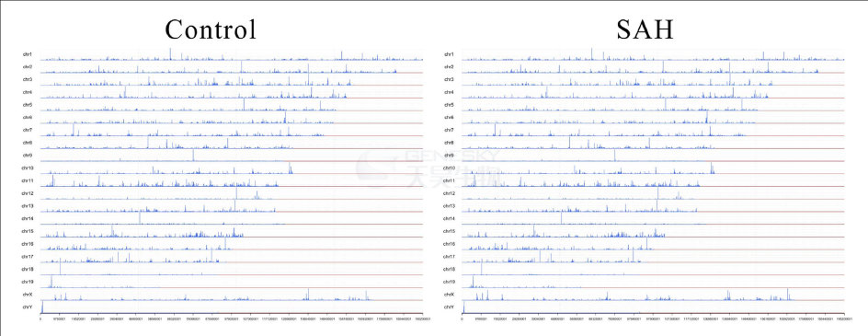Select chr9 label in Control panel

pos(28,156)
